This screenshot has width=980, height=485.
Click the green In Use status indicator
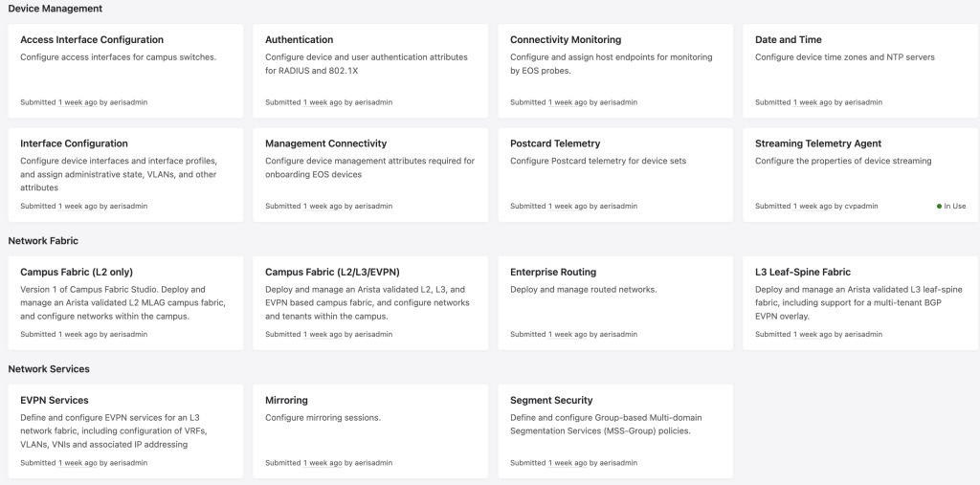(951, 207)
